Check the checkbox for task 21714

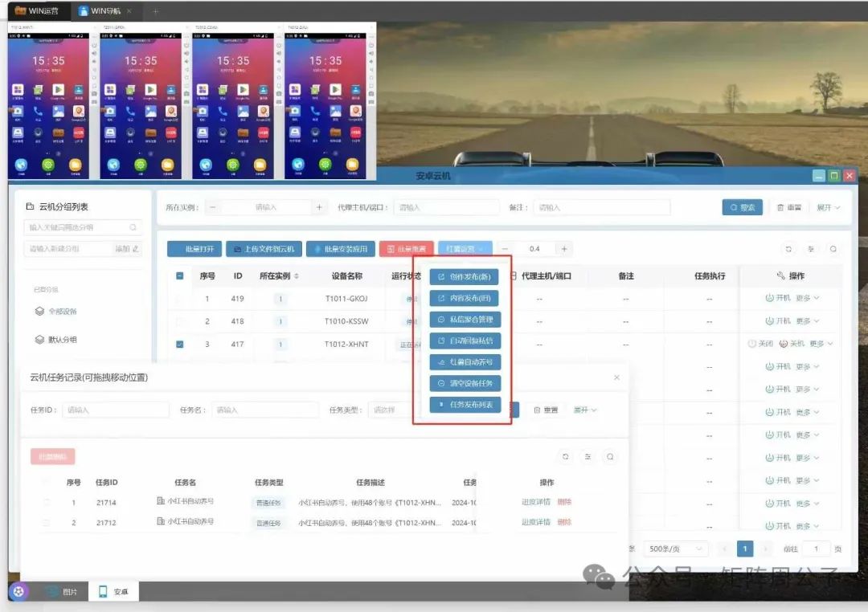[x=47, y=503]
